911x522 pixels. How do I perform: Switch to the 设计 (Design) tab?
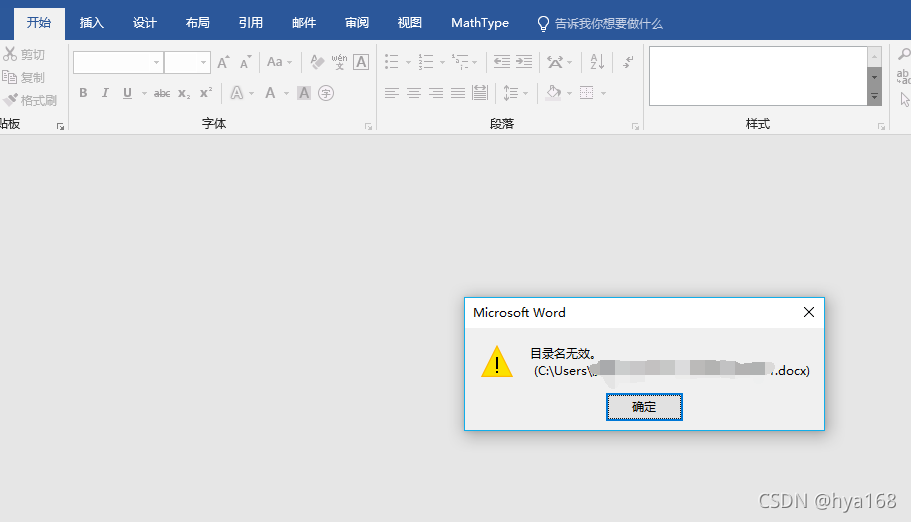[x=145, y=23]
